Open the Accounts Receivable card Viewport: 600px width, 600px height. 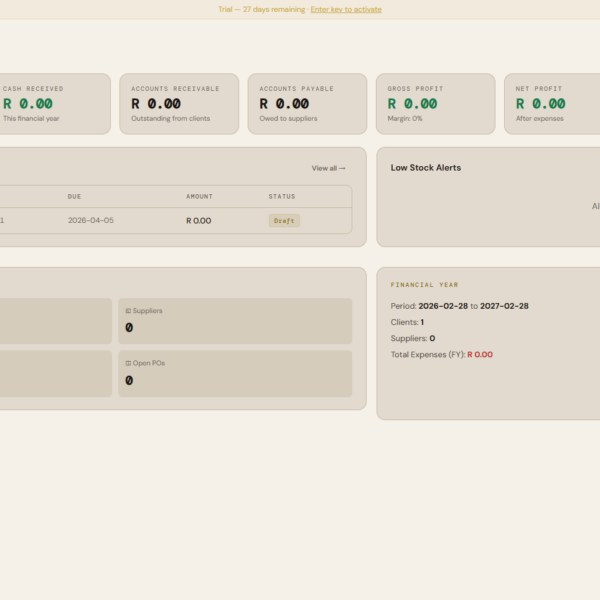(179, 104)
